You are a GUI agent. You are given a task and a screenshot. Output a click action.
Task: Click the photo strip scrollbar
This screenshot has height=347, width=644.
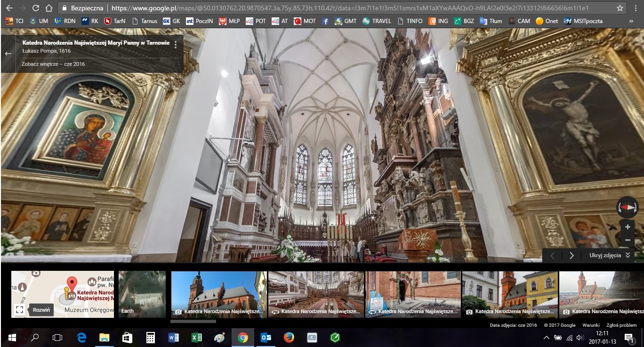pyautogui.click(x=193, y=322)
